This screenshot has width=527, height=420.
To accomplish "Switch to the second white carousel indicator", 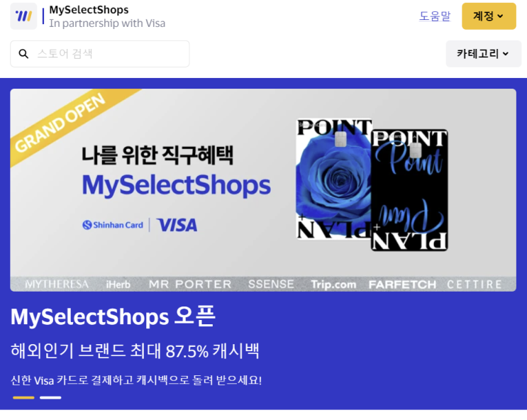I will pos(50,398).
